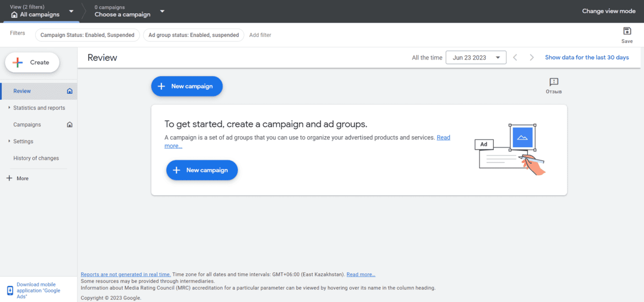
Task: Click New campaign button inside the card
Action: pyautogui.click(x=202, y=170)
